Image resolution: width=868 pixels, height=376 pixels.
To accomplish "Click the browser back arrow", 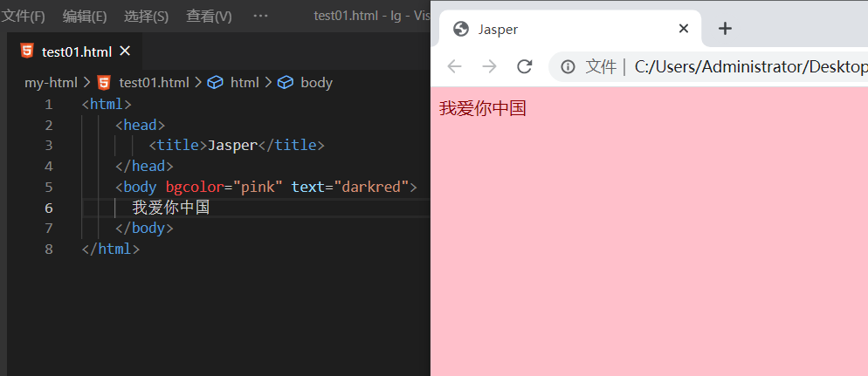I will 454,67.
